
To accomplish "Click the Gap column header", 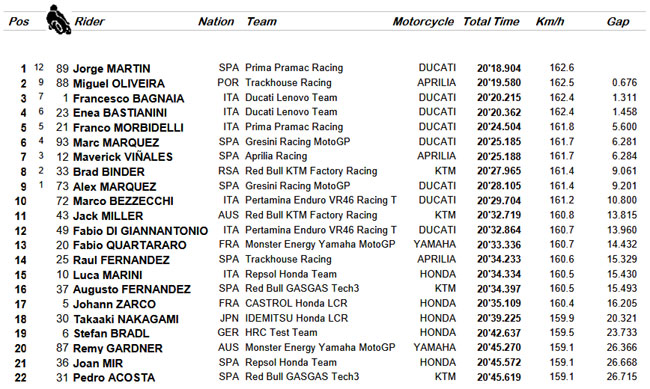I will (x=618, y=22).
